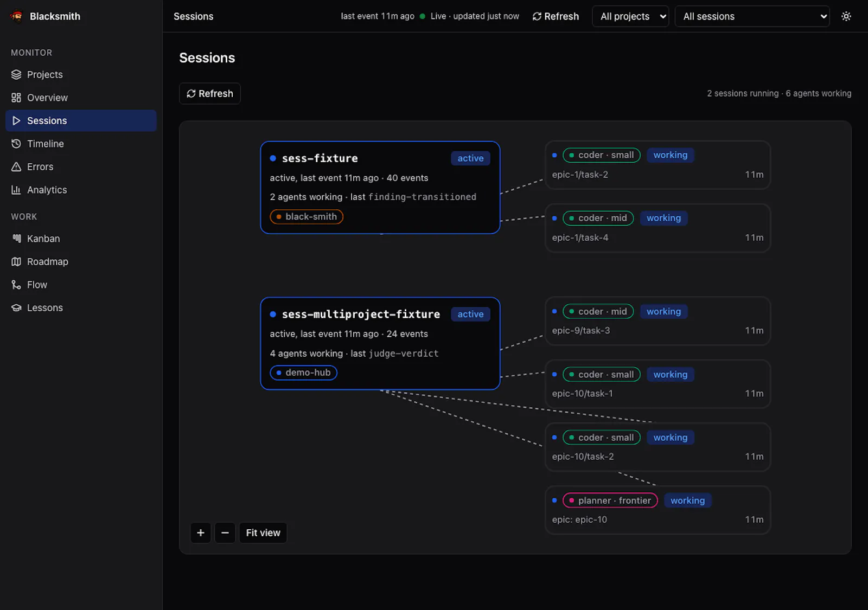Click the active badge on sess-multiproject-fixture
Viewport: 868px width, 610px height.
coord(470,314)
